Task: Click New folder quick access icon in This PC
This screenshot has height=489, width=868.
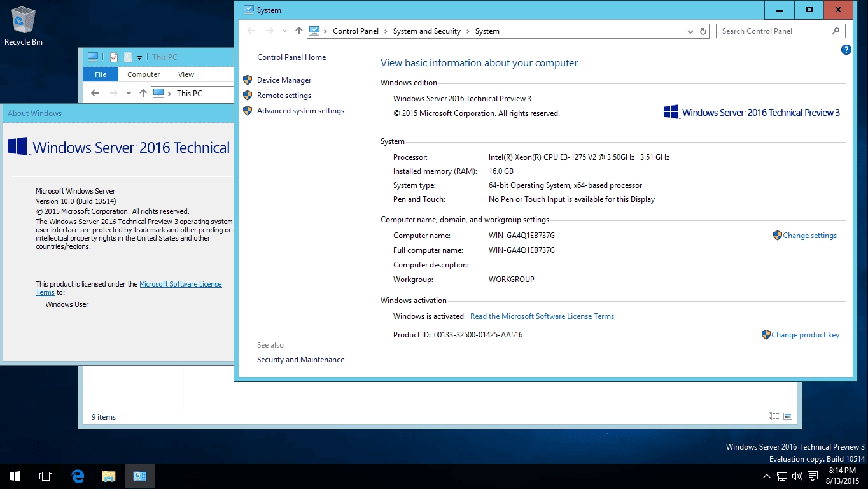Action: (128, 57)
